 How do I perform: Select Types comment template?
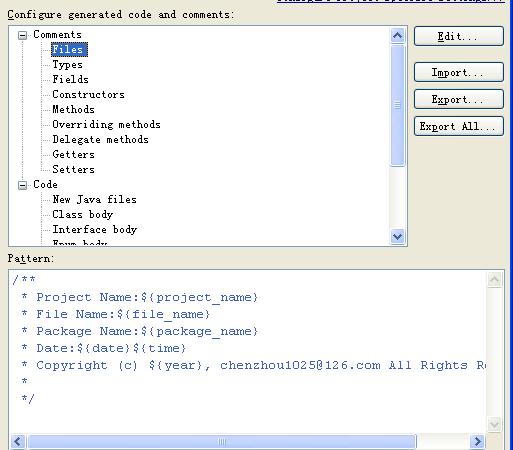tap(68, 65)
